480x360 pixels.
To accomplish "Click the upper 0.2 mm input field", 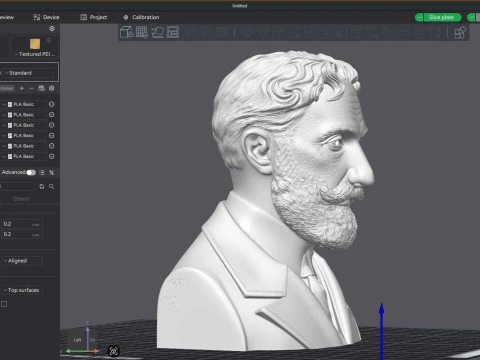I will pyautogui.click(x=22, y=224).
